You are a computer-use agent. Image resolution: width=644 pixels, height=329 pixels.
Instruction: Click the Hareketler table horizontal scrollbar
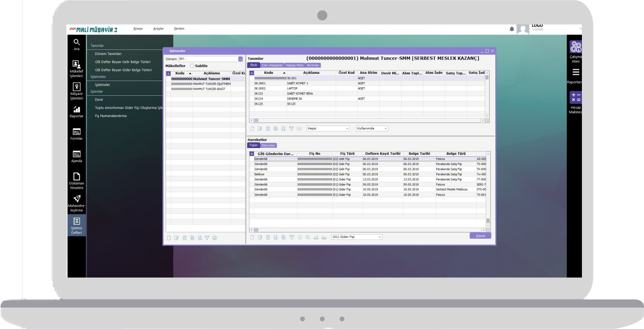tap(367, 230)
